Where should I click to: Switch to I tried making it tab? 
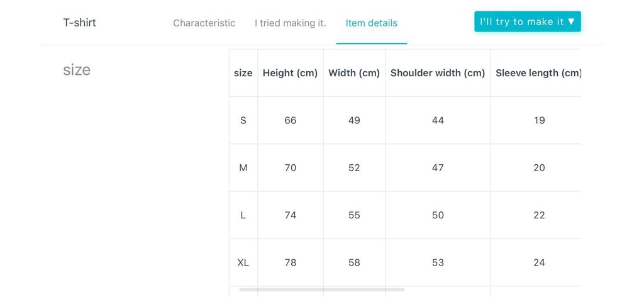pyautogui.click(x=290, y=23)
